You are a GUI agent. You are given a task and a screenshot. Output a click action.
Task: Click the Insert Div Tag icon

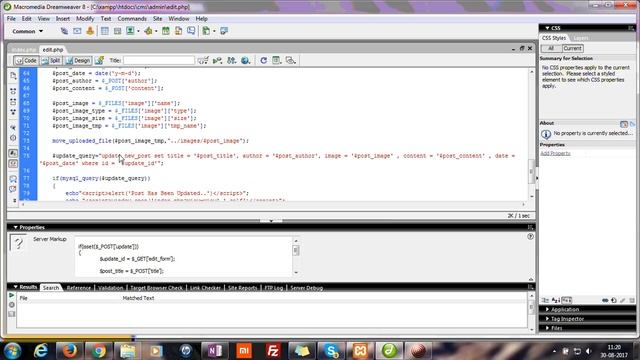click(118, 31)
